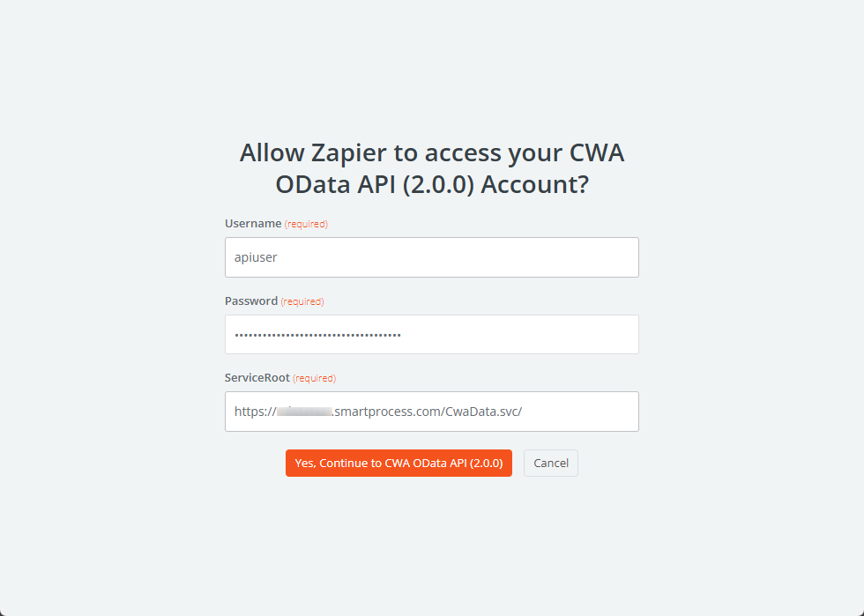Screen dimensions: 864x616
Task: Click the ServiceRoot field label
Action: coord(257,378)
